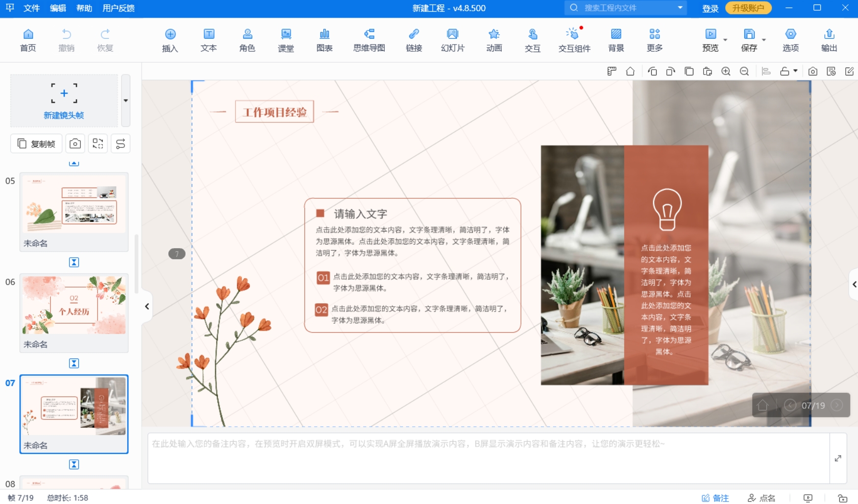Open the 插入 insert tool

pyautogui.click(x=170, y=40)
